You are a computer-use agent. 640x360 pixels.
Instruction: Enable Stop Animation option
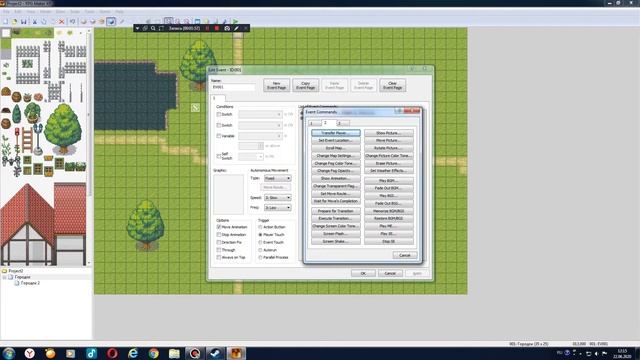click(219, 235)
